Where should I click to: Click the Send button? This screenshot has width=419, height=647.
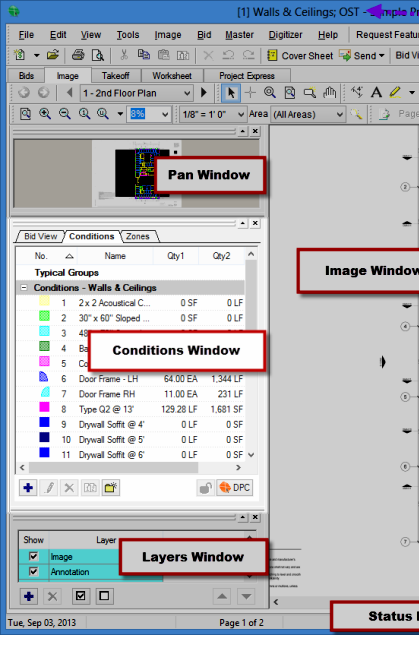click(x=362, y=55)
